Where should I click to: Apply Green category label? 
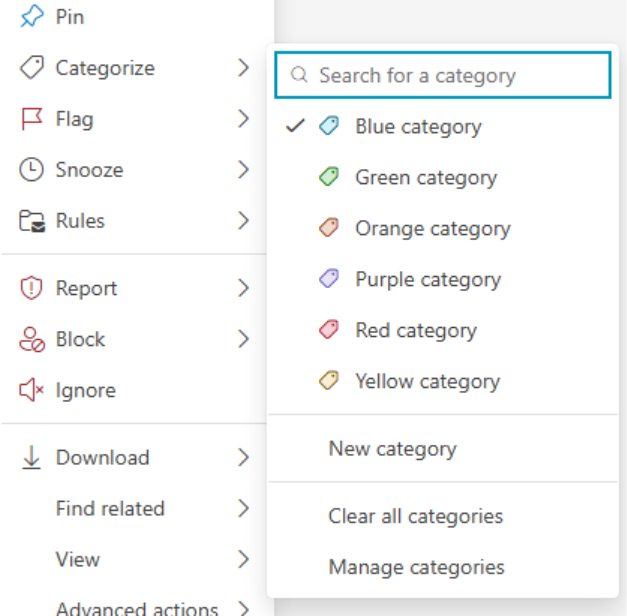point(443,177)
